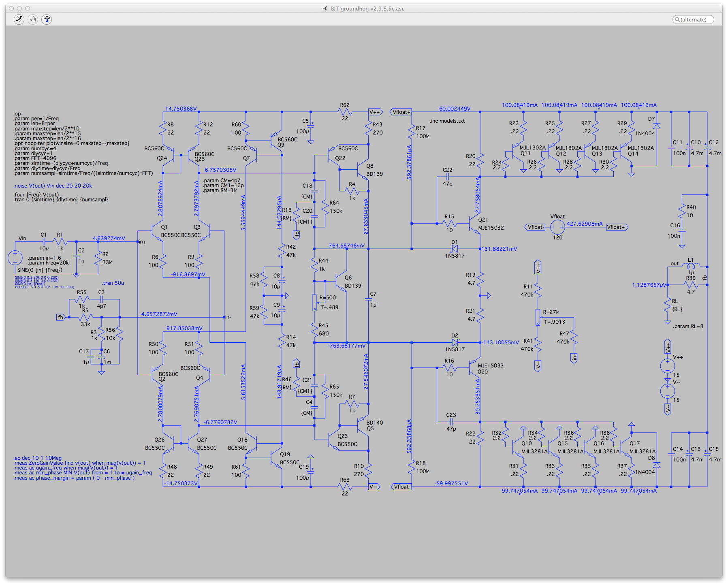Click the 4.639274mV input voltage readout
This screenshot has height=585, width=728.
(109, 239)
